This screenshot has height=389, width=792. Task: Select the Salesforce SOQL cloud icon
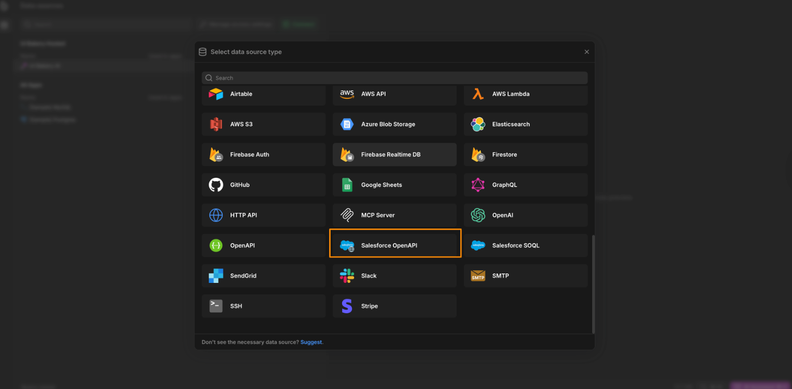coord(478,246)
